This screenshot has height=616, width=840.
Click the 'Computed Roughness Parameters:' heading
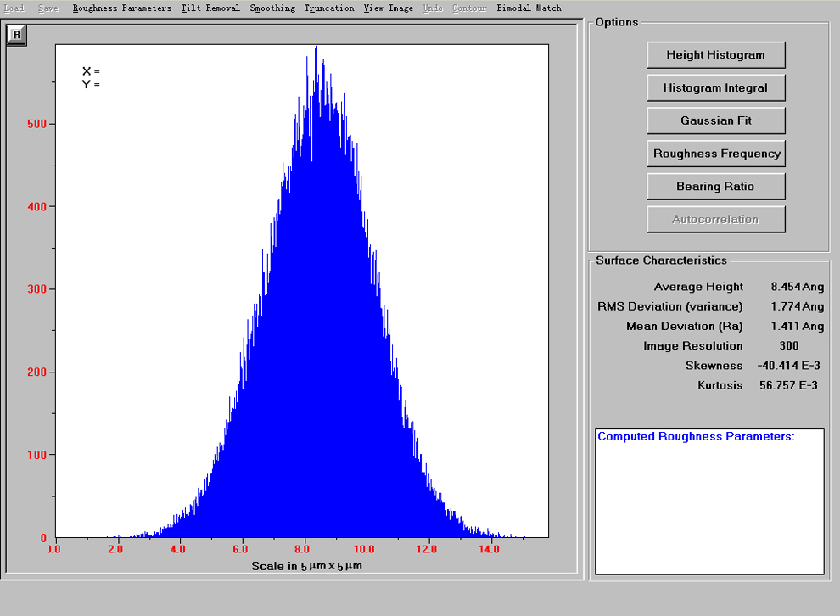(x=696, y=437)
